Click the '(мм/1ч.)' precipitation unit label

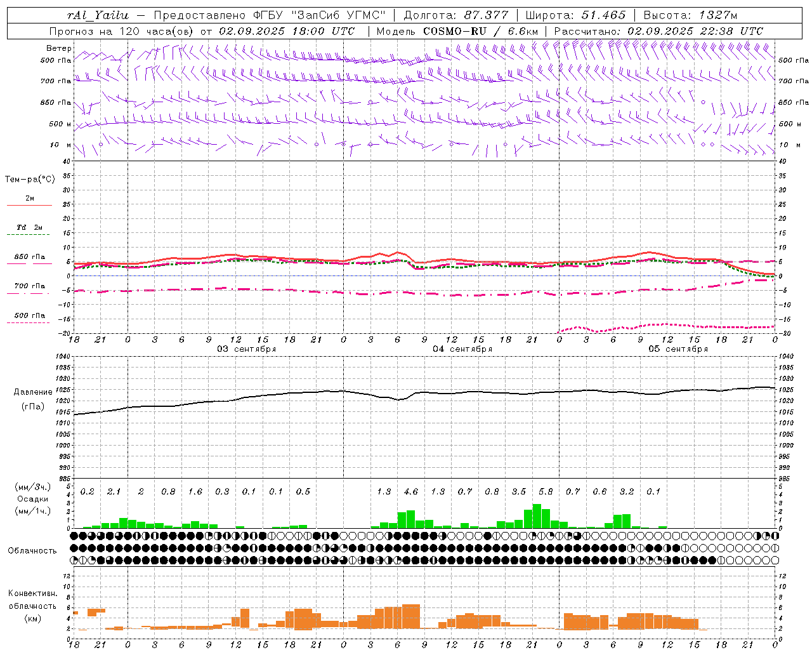[32, 511]
